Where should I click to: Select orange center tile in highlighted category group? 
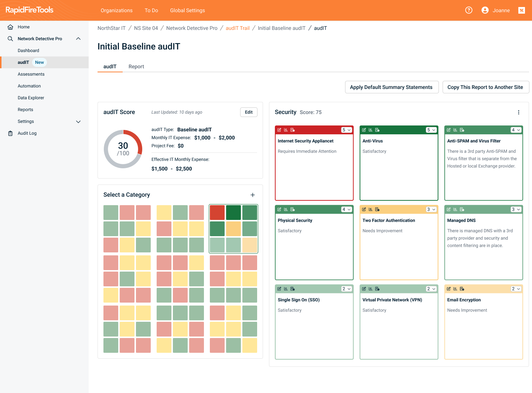coord(233,229)
